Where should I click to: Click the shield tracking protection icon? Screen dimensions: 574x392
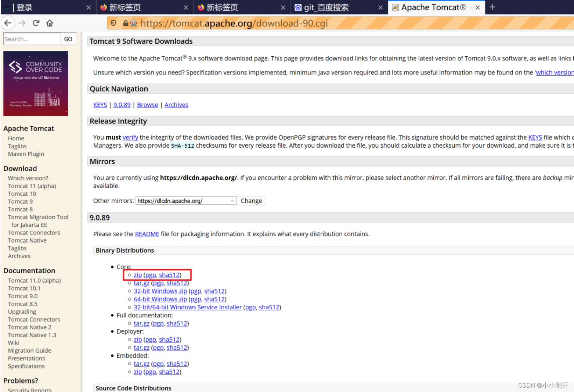tap(113, 23)
